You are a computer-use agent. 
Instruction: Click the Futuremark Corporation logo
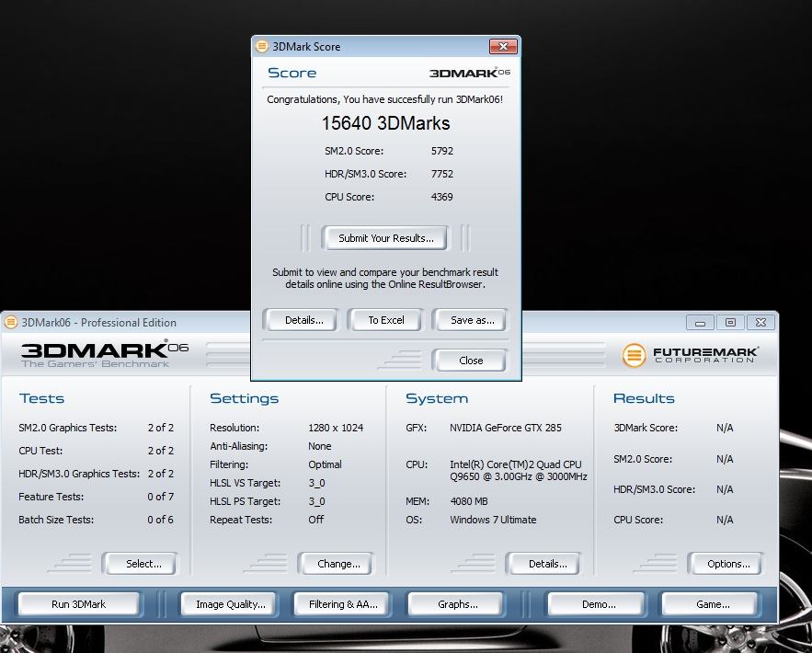(x=690, y=355)
